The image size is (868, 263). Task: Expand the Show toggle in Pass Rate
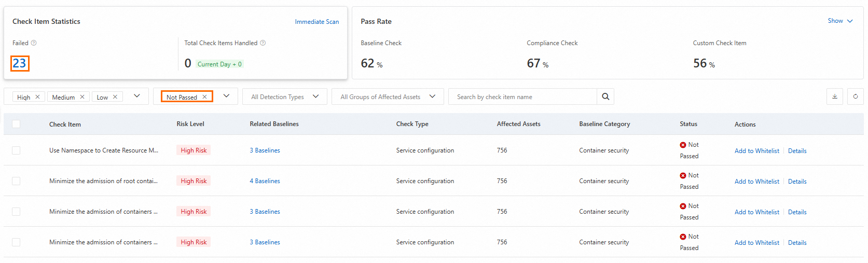(x=839, y=21)
